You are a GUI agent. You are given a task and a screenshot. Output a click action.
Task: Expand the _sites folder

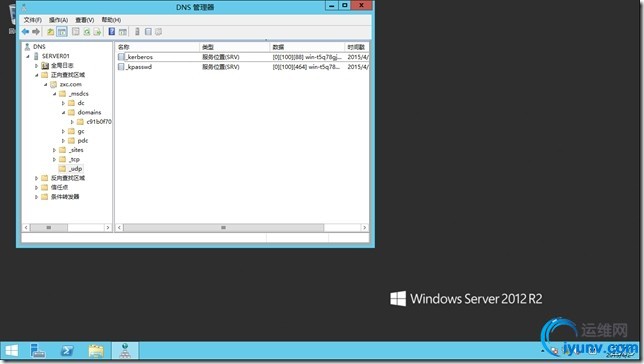tap(54, 150)
